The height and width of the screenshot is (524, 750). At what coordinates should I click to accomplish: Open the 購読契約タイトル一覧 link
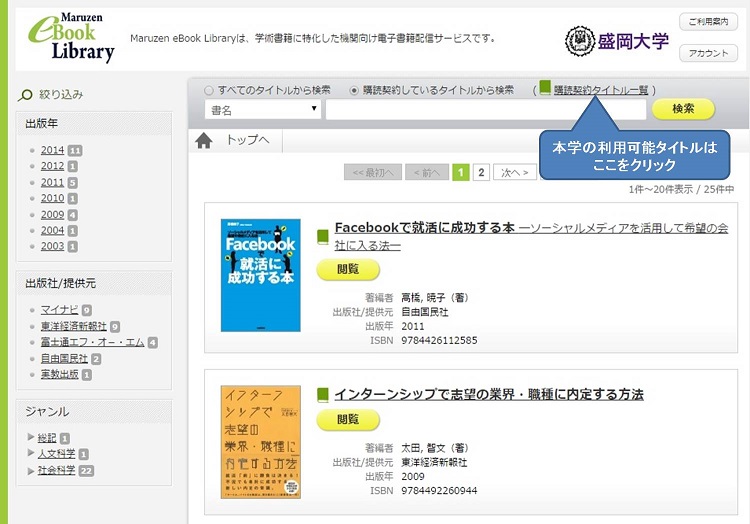601,90
